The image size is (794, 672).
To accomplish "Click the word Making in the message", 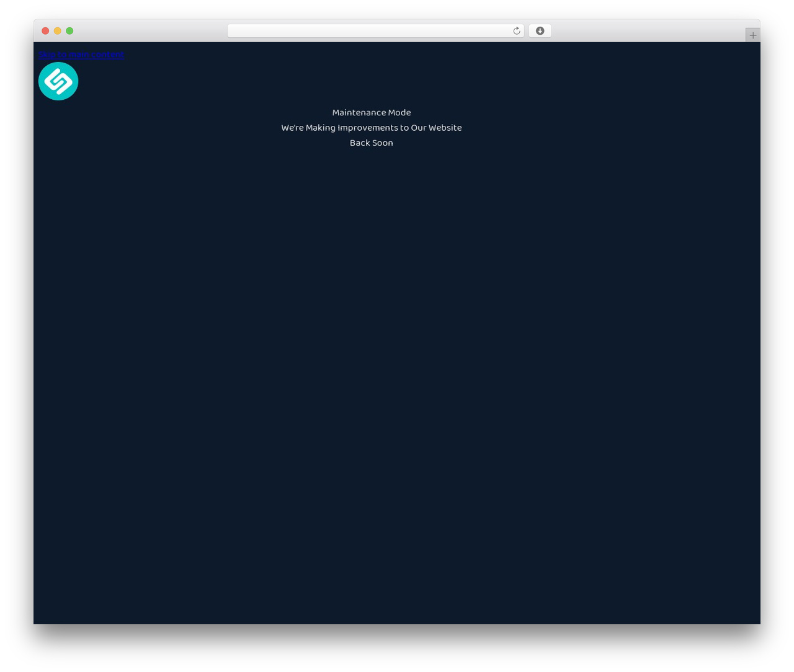I will tap(320, 128).
